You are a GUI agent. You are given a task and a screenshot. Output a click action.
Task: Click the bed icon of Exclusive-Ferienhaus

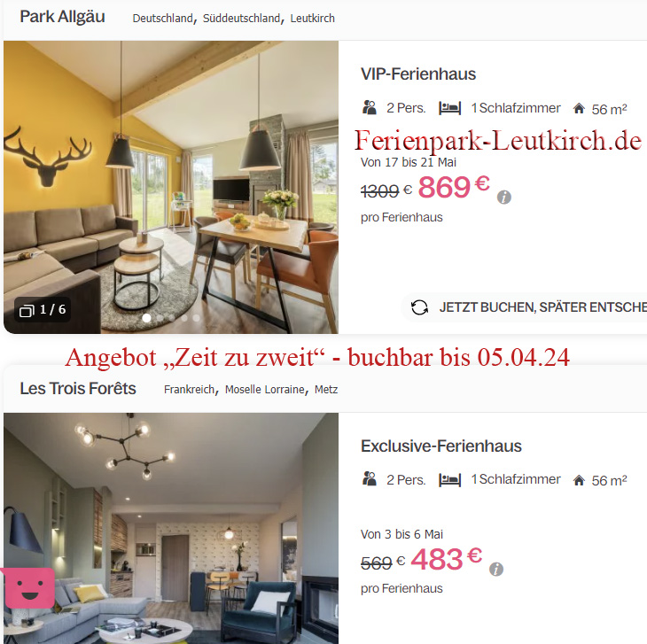click(x=449, y=480)
